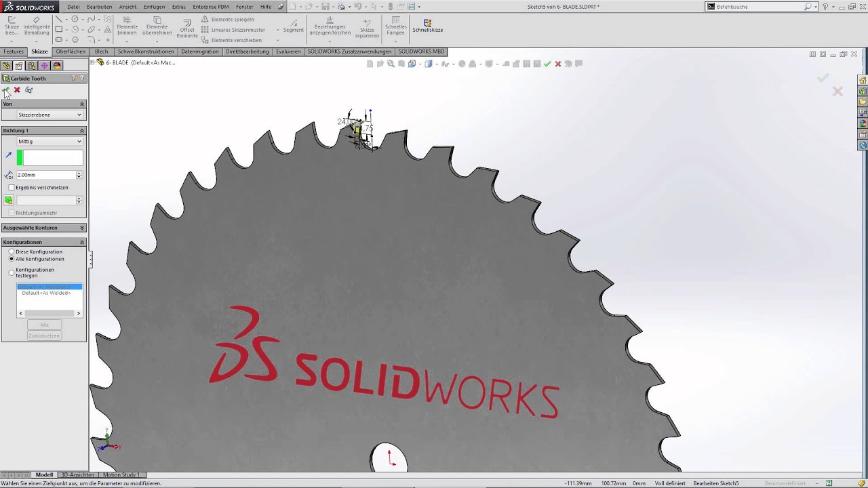The image size is (868, 488).
Task: Click Elemente spiegeln mirror tool
Action: [227, 20]
